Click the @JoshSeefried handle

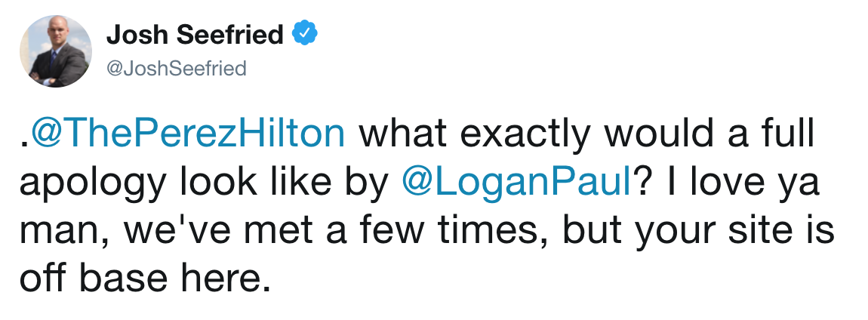[177, 69]
